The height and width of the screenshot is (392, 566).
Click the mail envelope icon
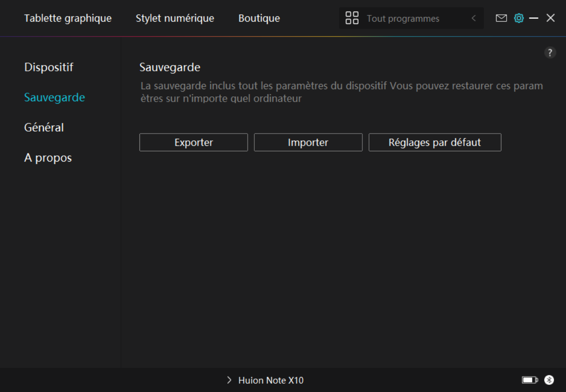(x=501, y=18)
